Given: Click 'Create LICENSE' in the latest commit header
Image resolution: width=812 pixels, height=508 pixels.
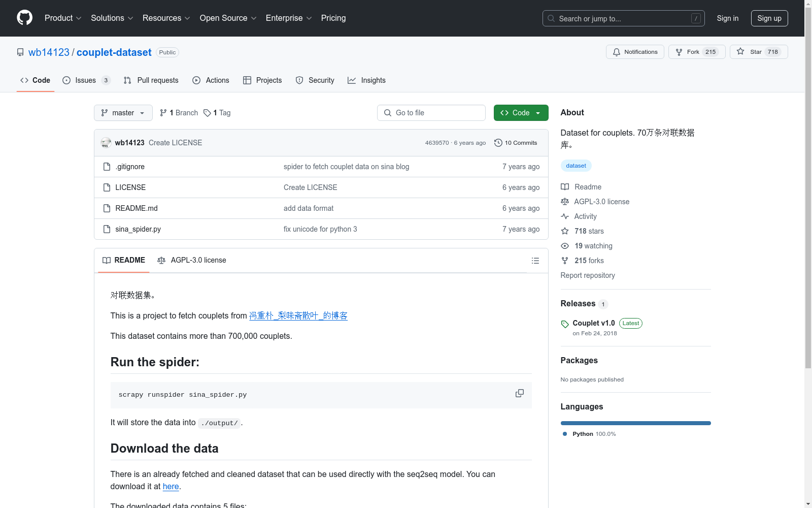Looking at the screenshot, I should click(175, 143).
